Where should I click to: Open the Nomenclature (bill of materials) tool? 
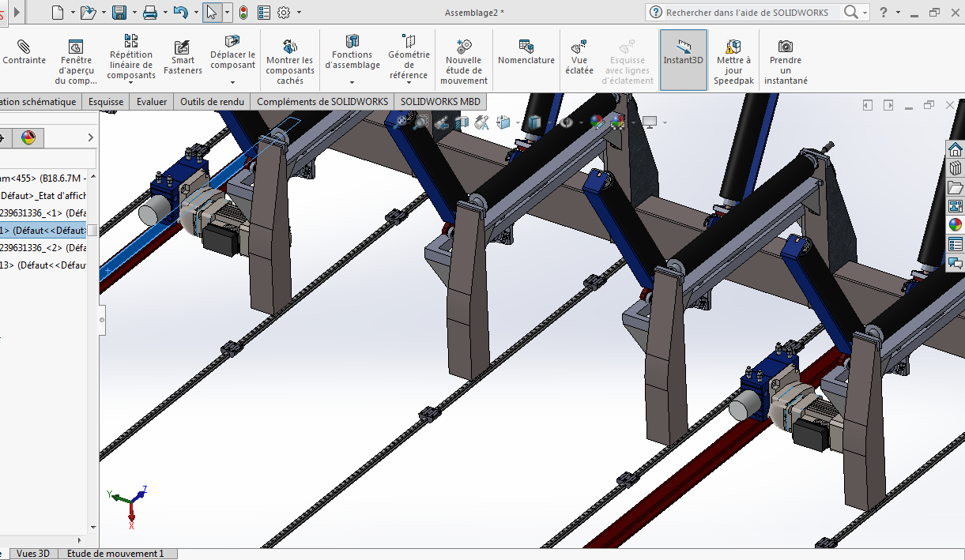(526, 53)
